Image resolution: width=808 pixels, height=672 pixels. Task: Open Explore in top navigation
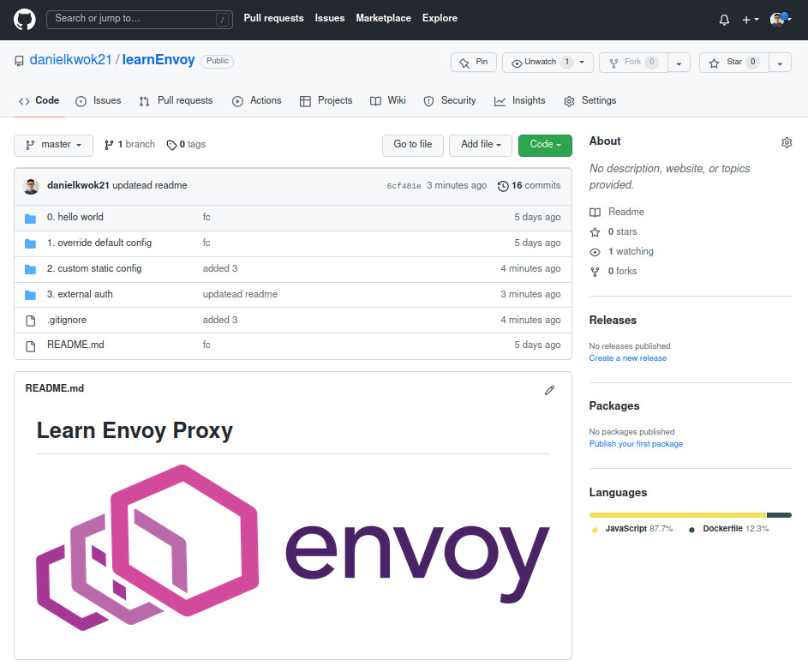[440, 18]
